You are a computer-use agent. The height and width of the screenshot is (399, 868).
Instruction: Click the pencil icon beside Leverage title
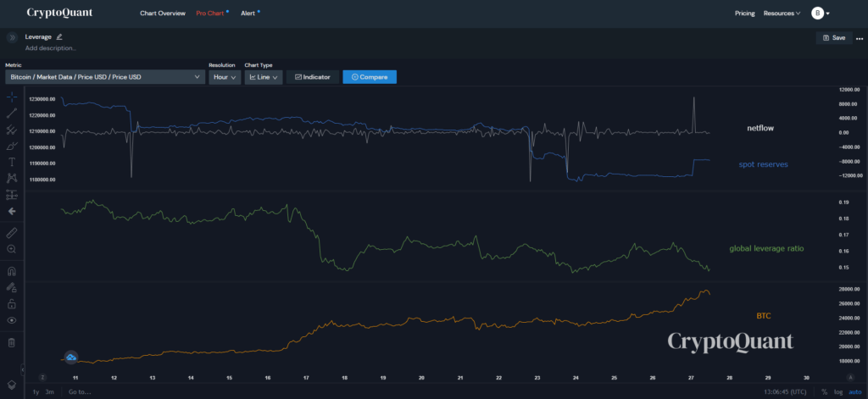pyautogui.click(x=59, y=37)
